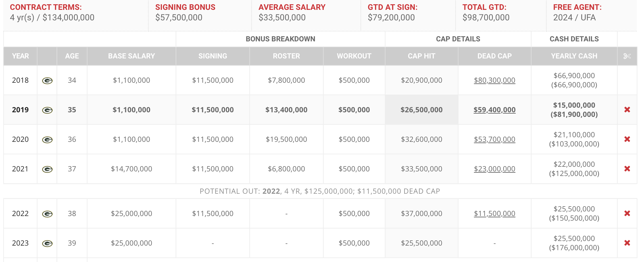Click the 2019 cap hit cell $26,500,000
Image resolution: width=644 pixels, height=262 pixels.
pos(421,110)
